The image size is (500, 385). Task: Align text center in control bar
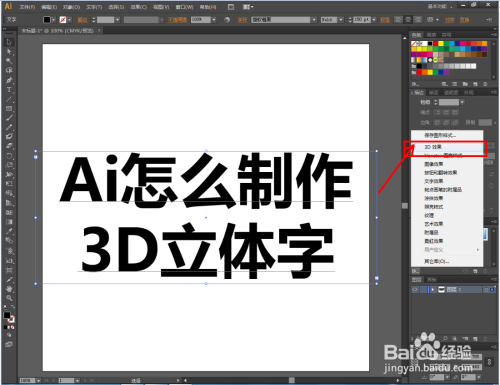coord(408,20)
